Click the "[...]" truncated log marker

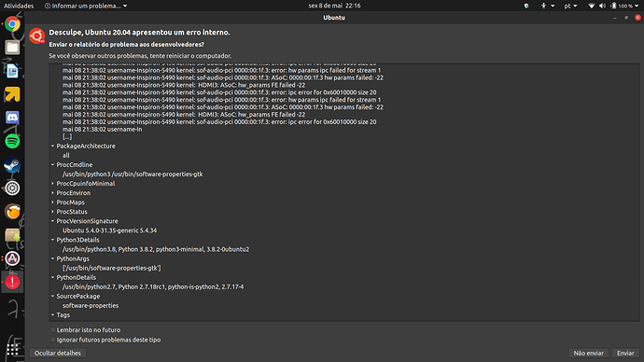(x=67, y=136)
